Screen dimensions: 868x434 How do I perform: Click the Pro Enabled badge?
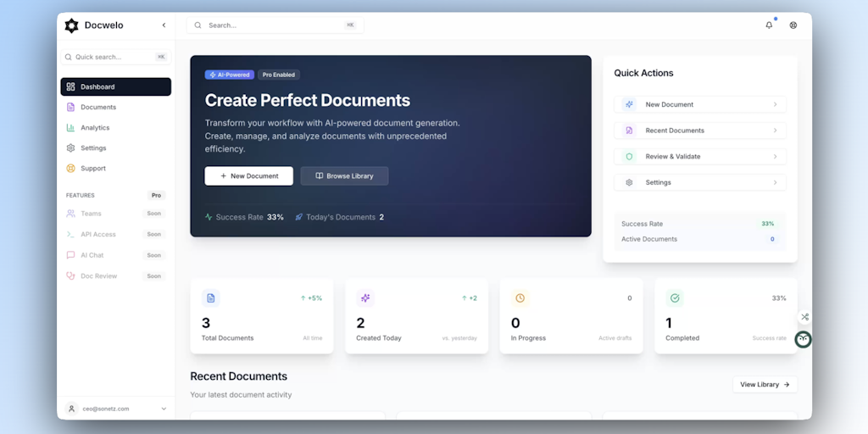tap(279, 75)
